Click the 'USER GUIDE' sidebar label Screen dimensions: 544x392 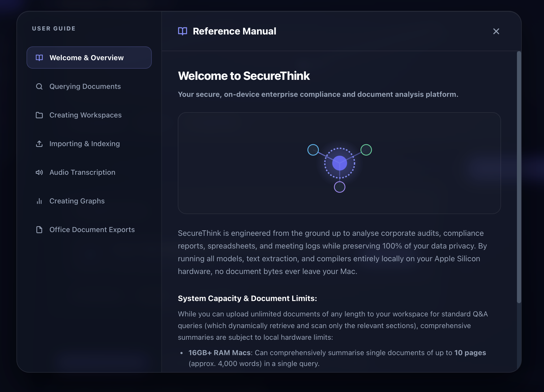click(x=54, y=28)
